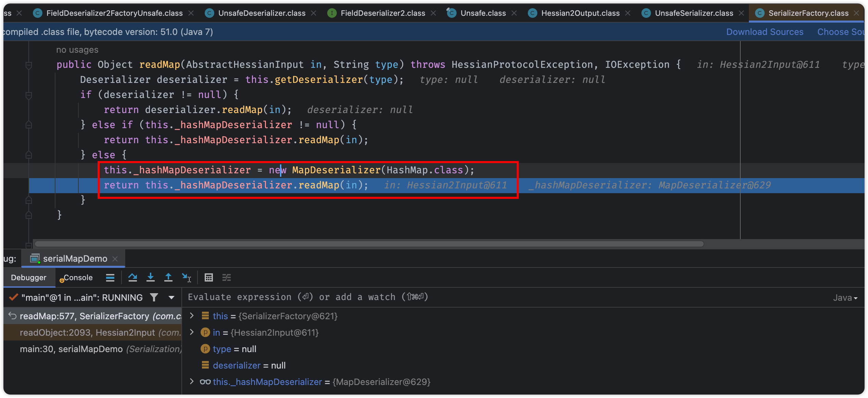Click the Choose Sources link
Screen dimensions: 868x398
tap(841, 32)
